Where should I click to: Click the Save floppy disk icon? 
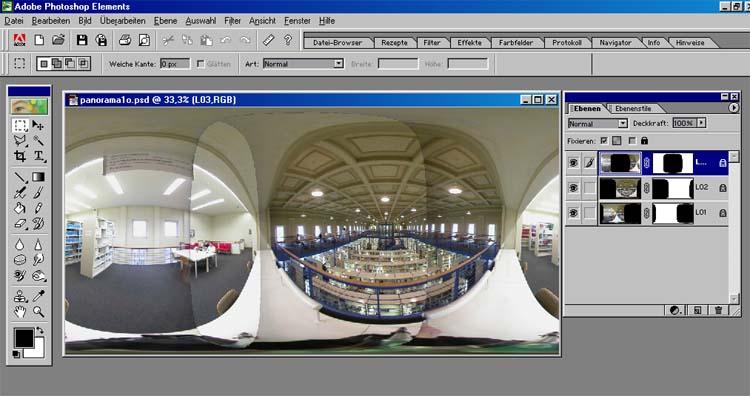82,40
